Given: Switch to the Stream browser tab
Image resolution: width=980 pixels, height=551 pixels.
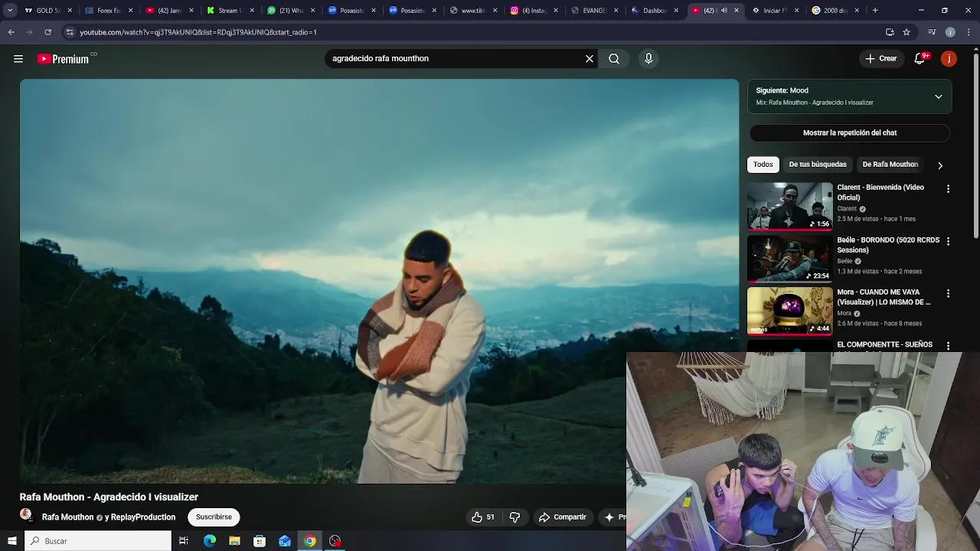Looking at the screenshot, I should point(230,11).
